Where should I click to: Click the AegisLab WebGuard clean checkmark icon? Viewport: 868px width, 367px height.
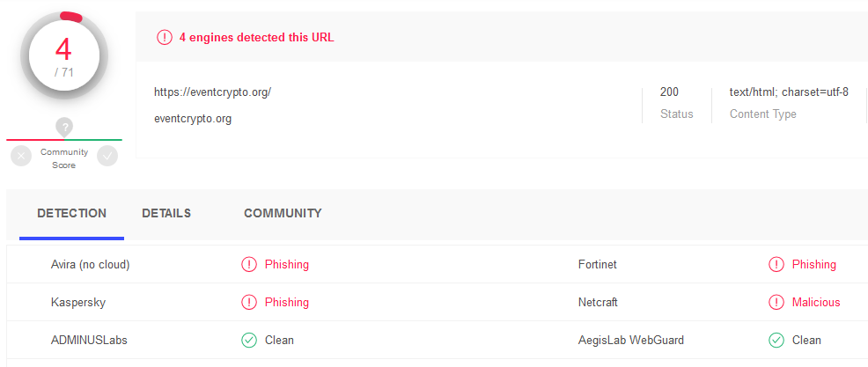point(776,340)
